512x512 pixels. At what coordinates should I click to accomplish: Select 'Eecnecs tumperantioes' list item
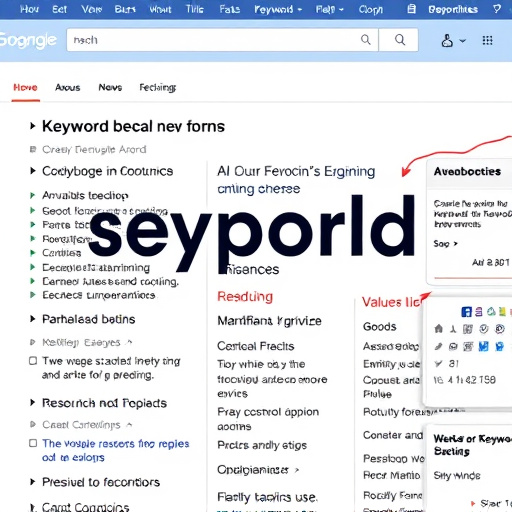click(x=99, y=295)
